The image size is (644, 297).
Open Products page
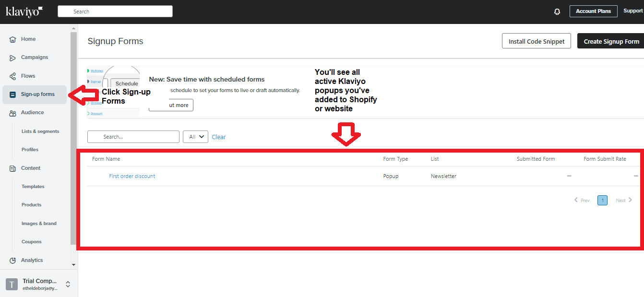coord(31,204)
